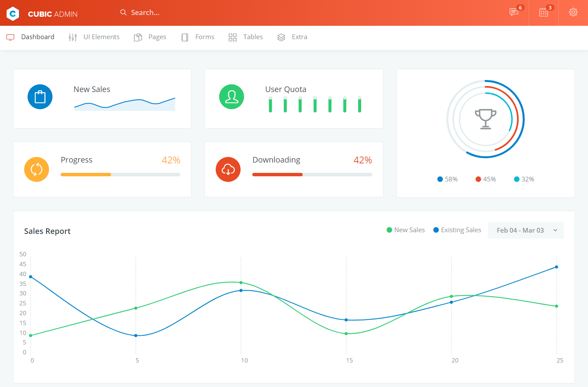Expand the UI Elements navigation menu
The image size is (588, 387).
(94, 37)
